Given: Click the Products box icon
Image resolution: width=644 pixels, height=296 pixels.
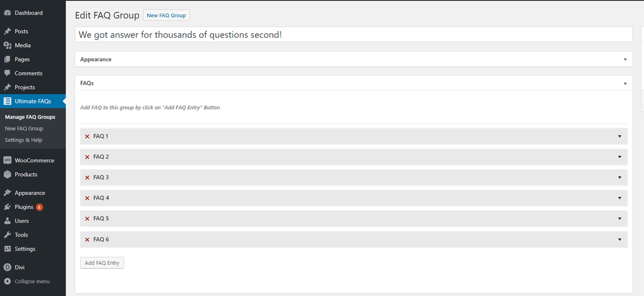Looking at the screenshot, I should (8, 174).
